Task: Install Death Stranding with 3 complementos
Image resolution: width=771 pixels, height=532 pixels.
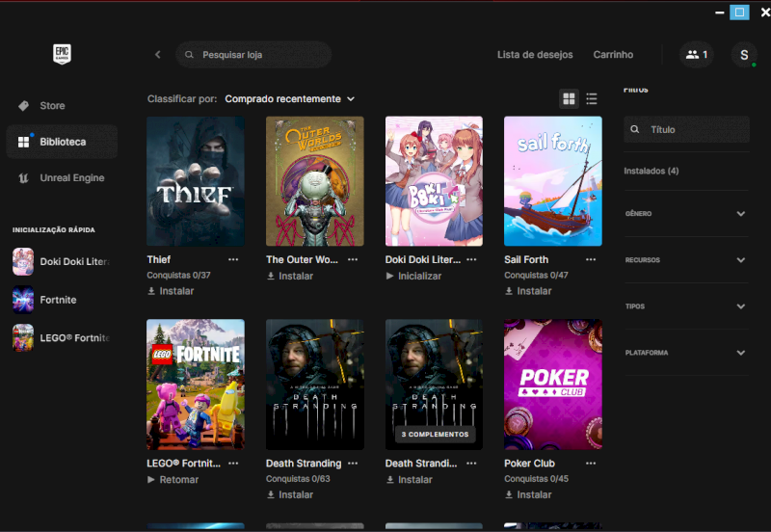Action: tap(409, 479)
